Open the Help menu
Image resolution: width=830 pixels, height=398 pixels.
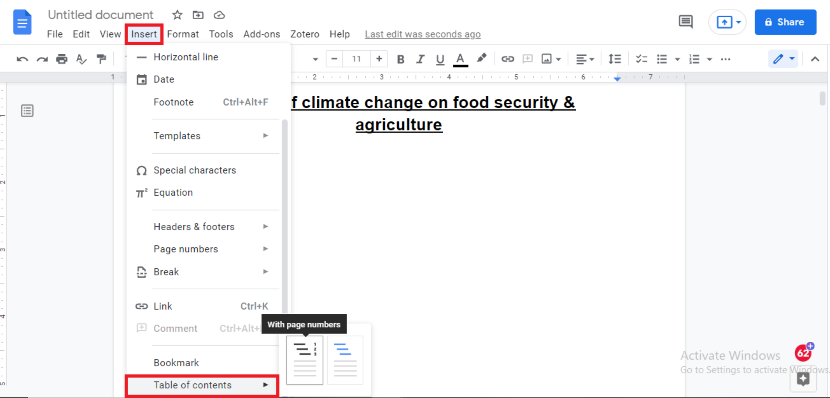[339, 34]
